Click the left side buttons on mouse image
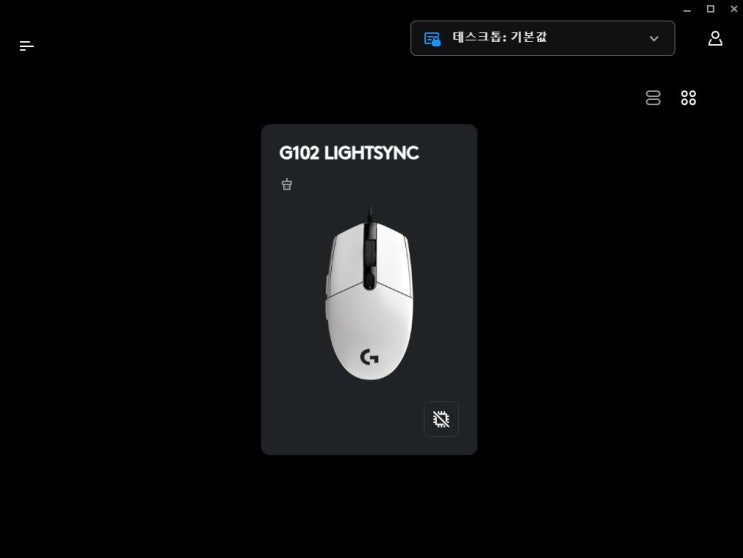Viewport: 743px width, 558px height. tap(327, 296)
